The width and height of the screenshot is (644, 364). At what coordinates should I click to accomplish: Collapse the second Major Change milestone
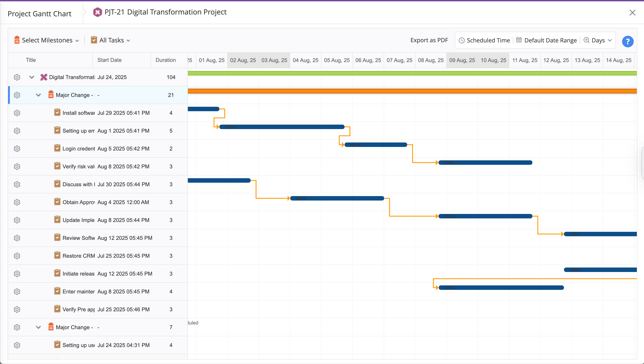click(x=38, y=327)
